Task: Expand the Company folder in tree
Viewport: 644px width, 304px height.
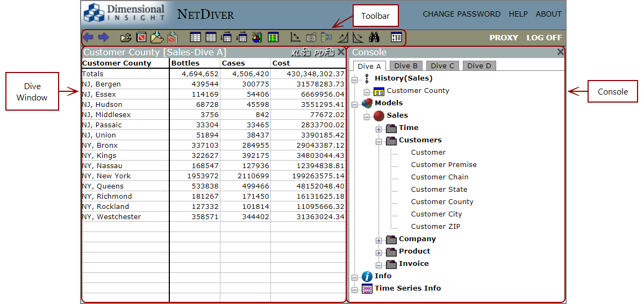Action: [378, 240]
